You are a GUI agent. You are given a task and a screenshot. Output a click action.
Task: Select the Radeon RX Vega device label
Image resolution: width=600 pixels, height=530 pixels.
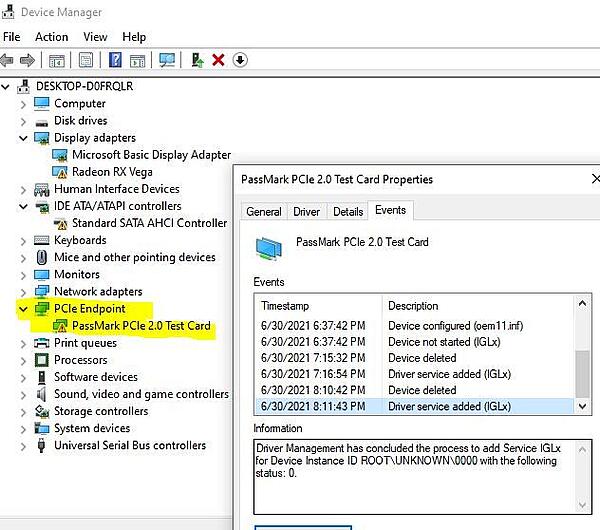pyautogui.click(x=112, y=172)
